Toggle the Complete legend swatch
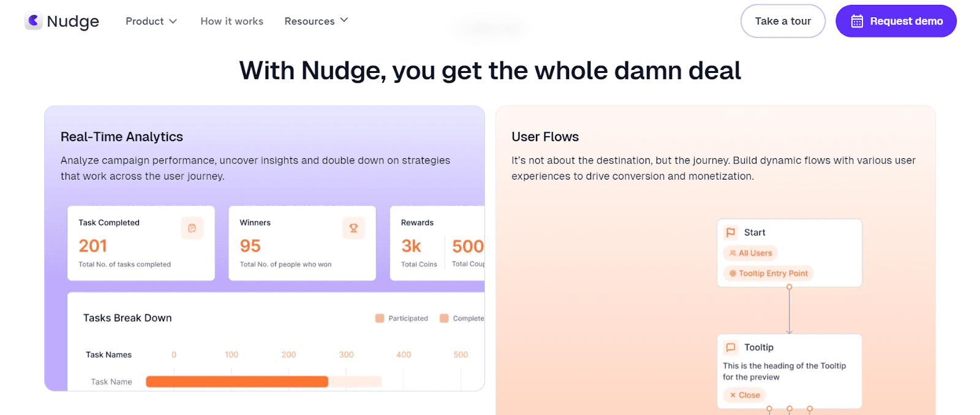Image resolution: width=980 pixels, height=415 pixels. [444, 318]
